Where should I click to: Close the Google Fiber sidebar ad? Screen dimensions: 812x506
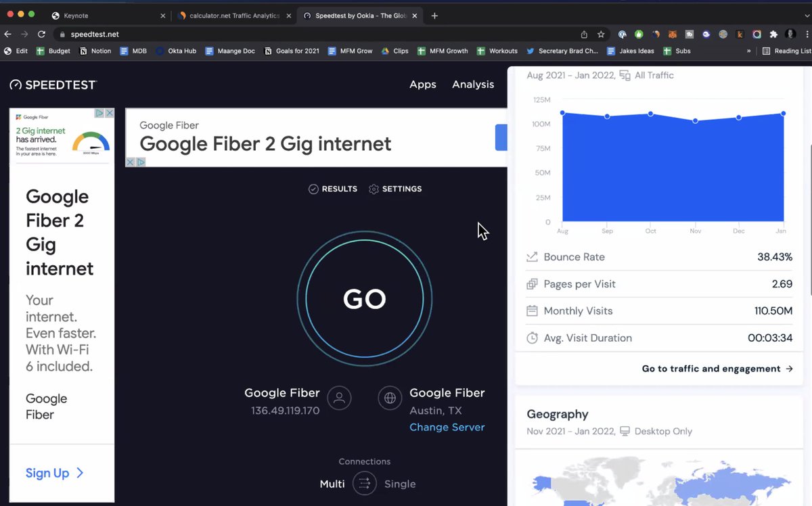[110, 113]
